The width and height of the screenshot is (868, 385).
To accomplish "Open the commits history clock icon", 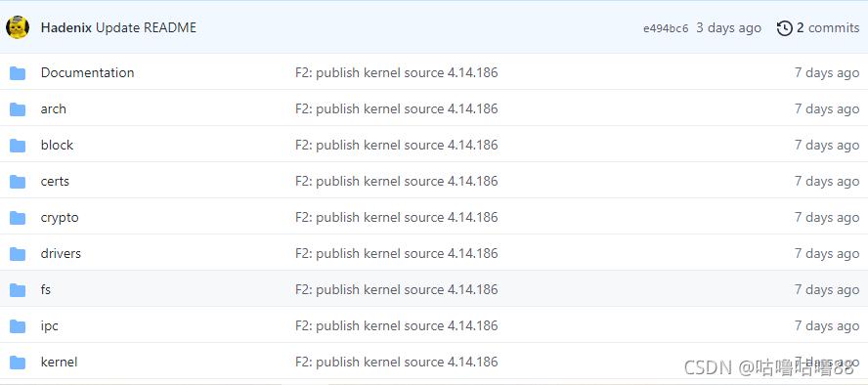I will pyautogui.click(x=784, y=28).
